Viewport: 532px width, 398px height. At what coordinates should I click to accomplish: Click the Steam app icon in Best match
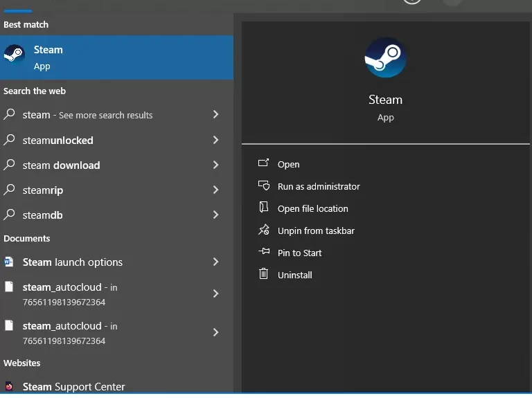tap(14, 54)
